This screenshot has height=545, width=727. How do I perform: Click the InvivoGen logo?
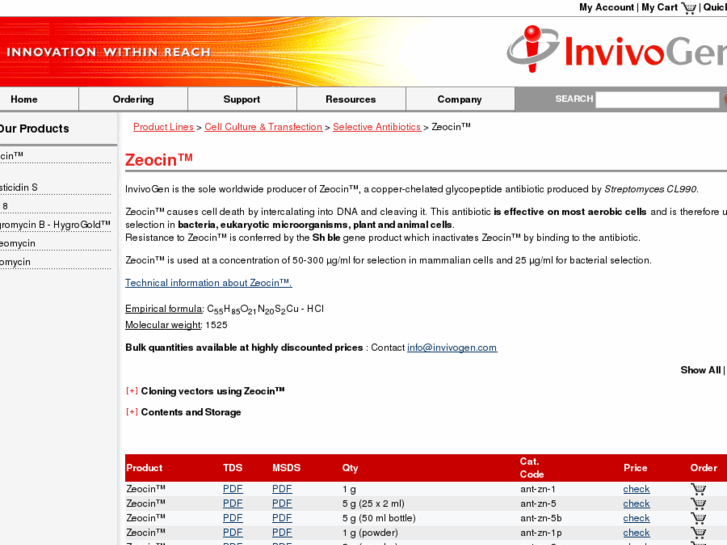(617, 50)
